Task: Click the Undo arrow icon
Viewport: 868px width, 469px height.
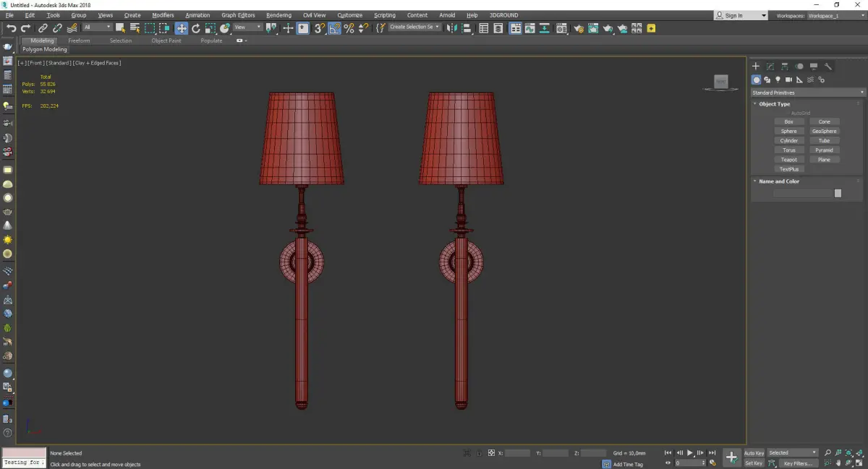Action: [x=11, y=28]
